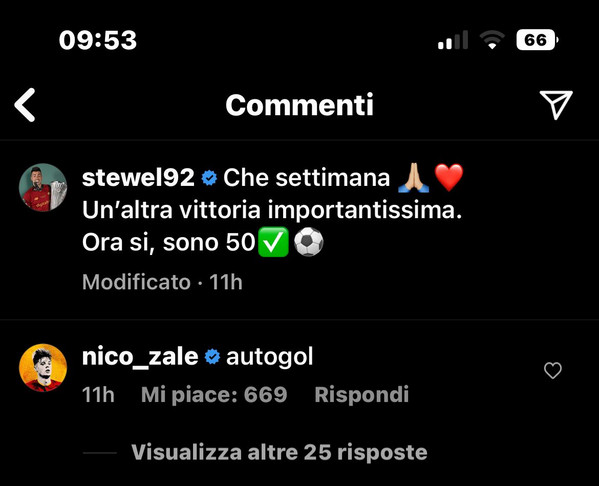Like nico_zale's autogol comment with the heart
The image size is (599, 486).
point(553,370)
